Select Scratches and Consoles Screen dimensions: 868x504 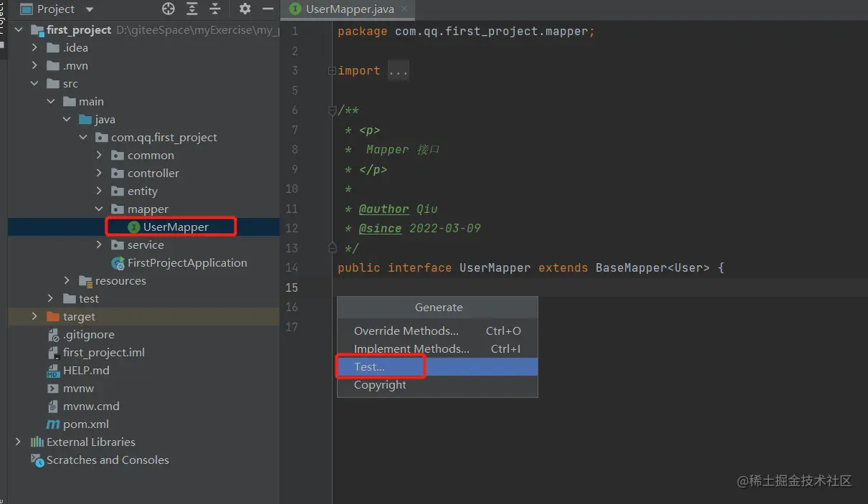tap(108, 460)
